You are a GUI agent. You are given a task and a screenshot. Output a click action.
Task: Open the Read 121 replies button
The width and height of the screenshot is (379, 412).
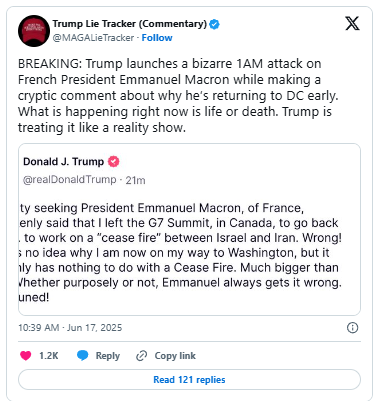tap(189, 379)
